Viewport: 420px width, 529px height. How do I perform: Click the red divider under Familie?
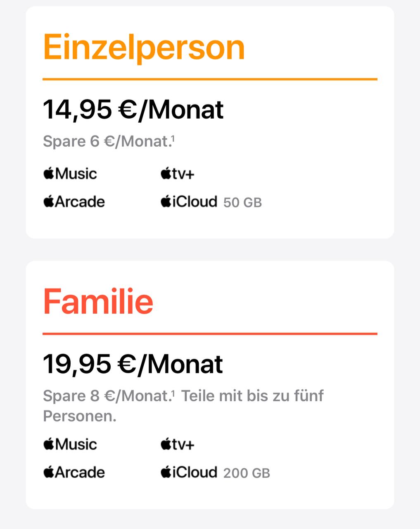tap(210, 334)
